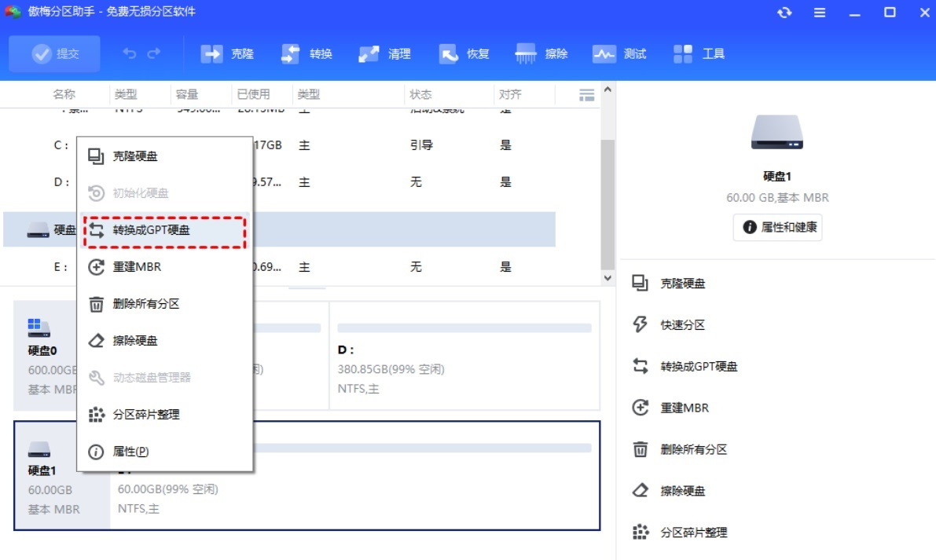Open 属性和健康 for 硬盘1

pyautogui.click(x=777, y=228)
